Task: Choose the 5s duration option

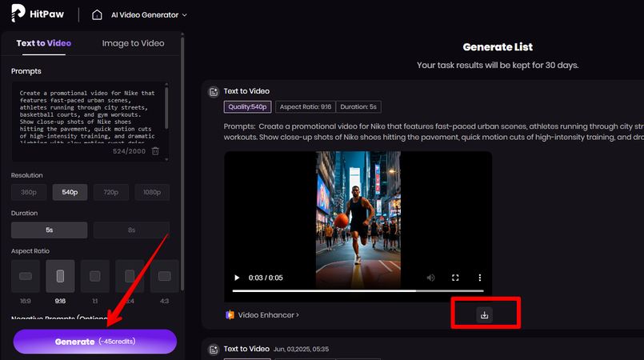Action: pos(50,230)
